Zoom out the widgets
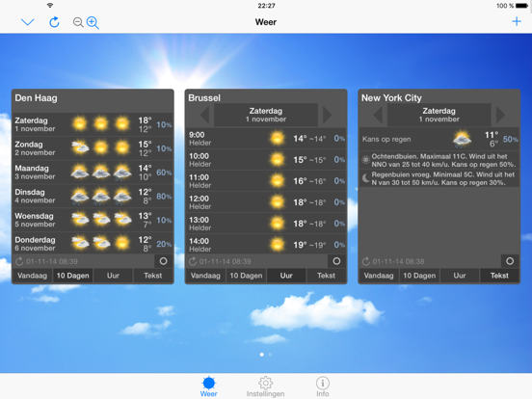This screenshot has height=399, width=532. pos(78,22)
